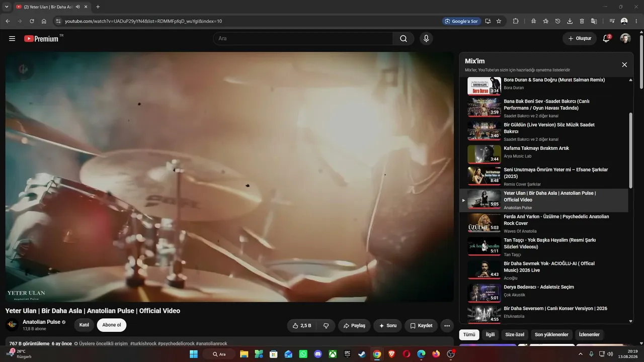Open the YouTube account avatar menu
This screenshot has height=362, width=644.
(x=625, y=39)
